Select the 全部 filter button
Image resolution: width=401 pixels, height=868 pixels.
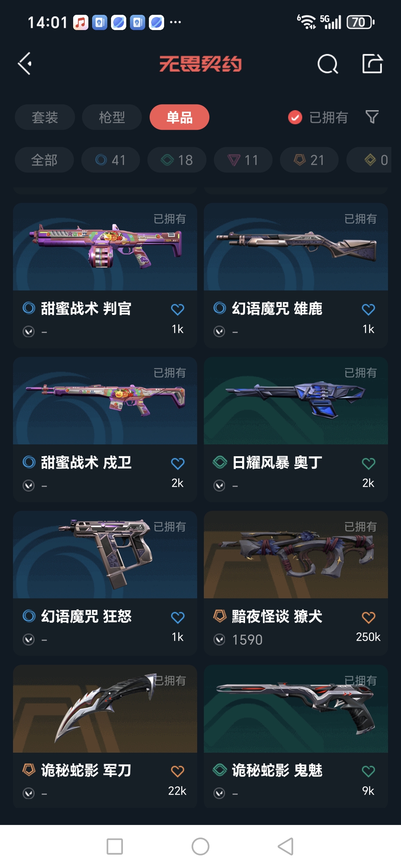pyautogui.click(x=44, y=160)
